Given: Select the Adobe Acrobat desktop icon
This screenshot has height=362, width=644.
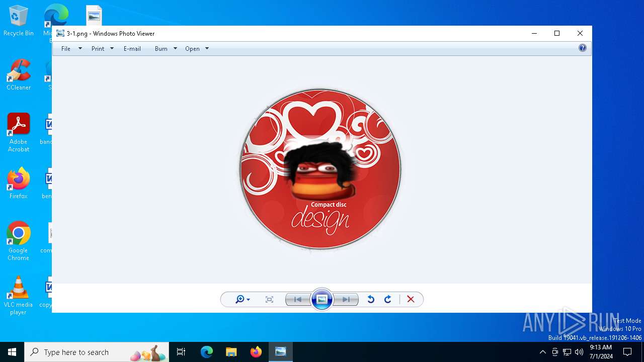Looking at the screenshot, I should pos(19,133).
